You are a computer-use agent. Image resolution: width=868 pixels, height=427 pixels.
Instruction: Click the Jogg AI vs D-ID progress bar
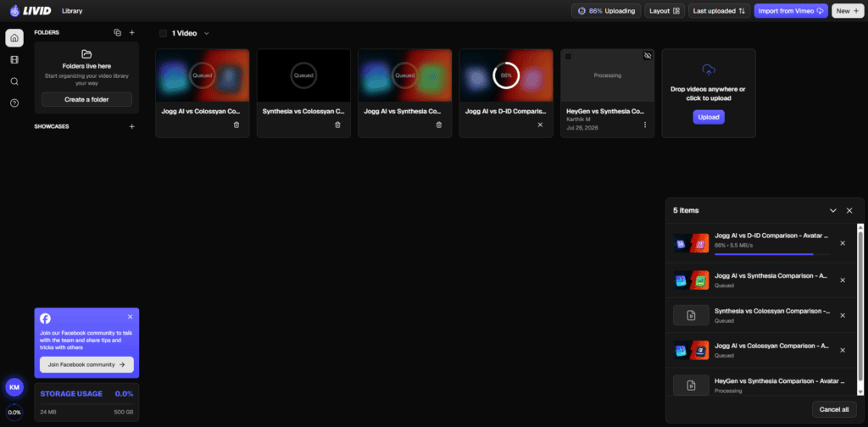[771, 254]
